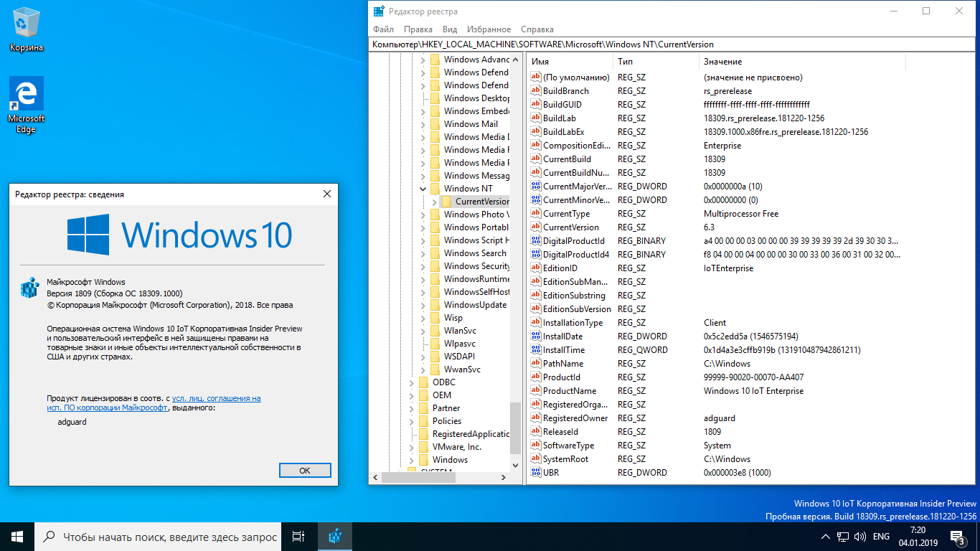The width and height of the screenshot is (980, 551).
Task: Open the Файл menu
Action: click(383, 29)
